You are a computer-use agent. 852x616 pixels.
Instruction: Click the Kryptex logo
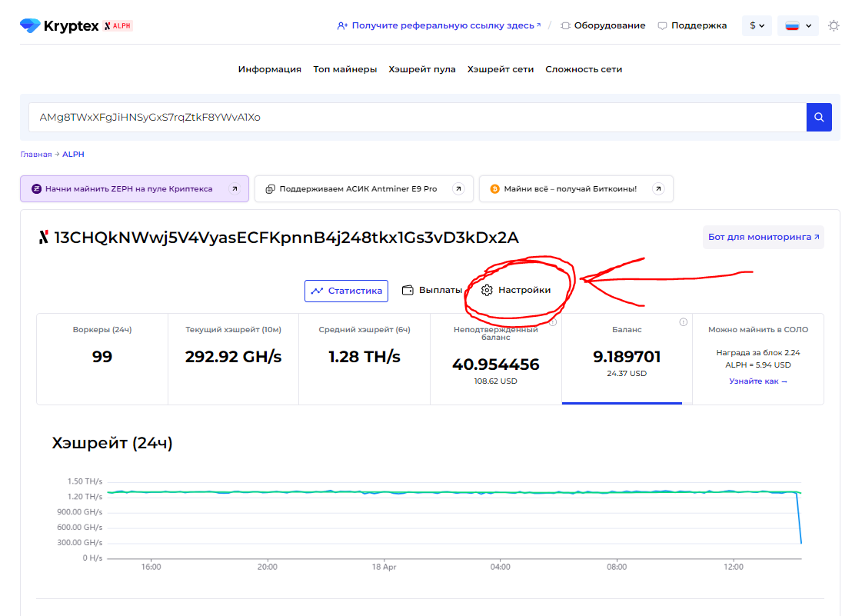point(59,25)
